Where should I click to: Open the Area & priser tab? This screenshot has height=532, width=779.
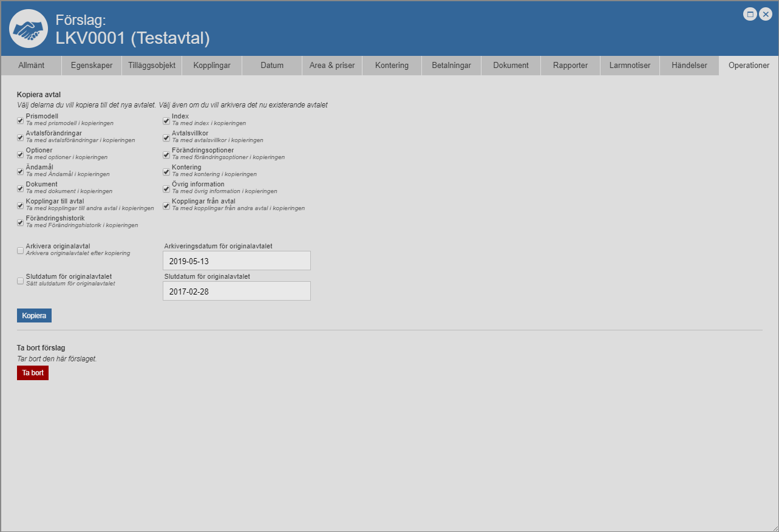pyautogui.click(x=332, y=66)
